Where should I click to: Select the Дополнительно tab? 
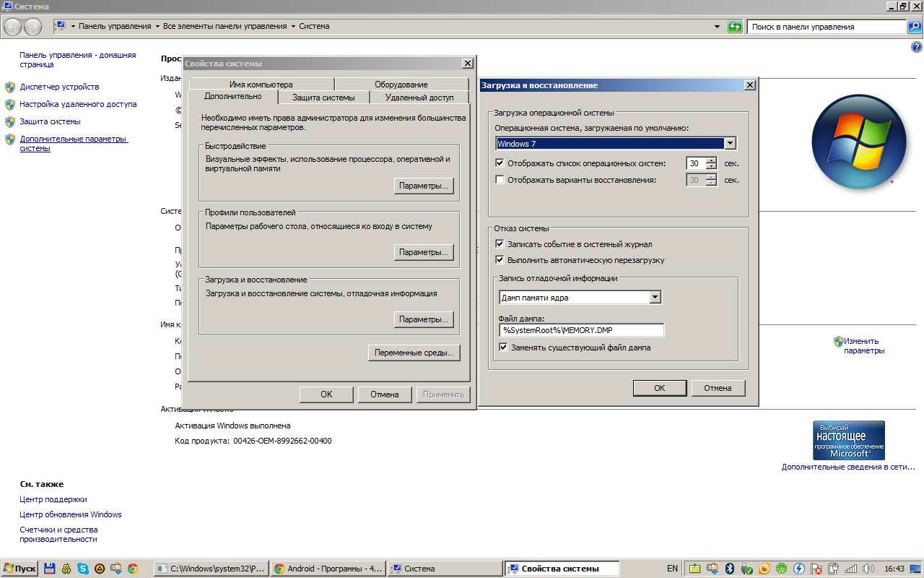[233, 96]
